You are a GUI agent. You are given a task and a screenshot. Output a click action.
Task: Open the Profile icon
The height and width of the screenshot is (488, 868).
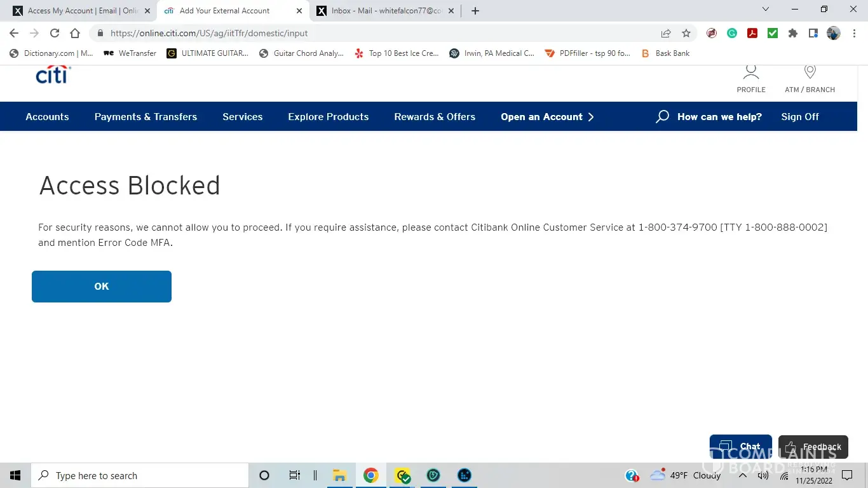[751, 79]
